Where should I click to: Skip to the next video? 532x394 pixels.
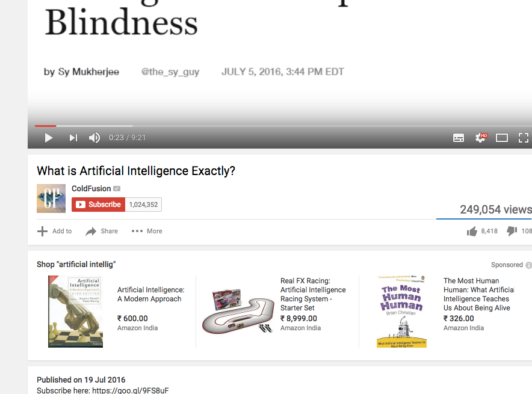pos(73,138)
